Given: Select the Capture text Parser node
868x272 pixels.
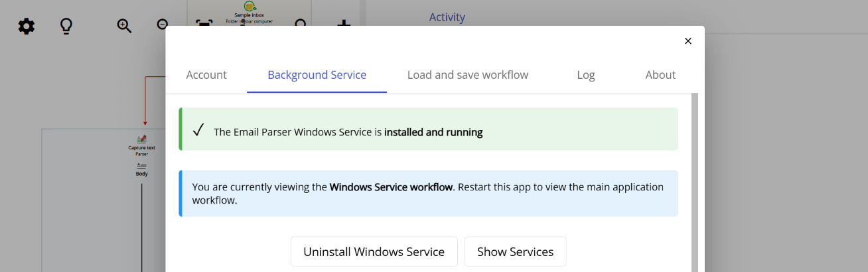Looking at the screenshot, I should 142,145.
